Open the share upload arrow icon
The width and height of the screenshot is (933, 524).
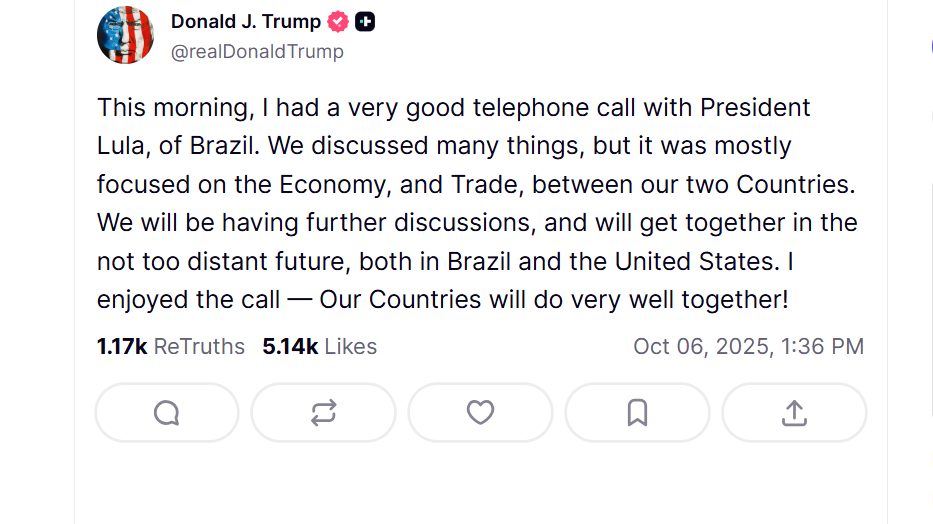(794, 413)
